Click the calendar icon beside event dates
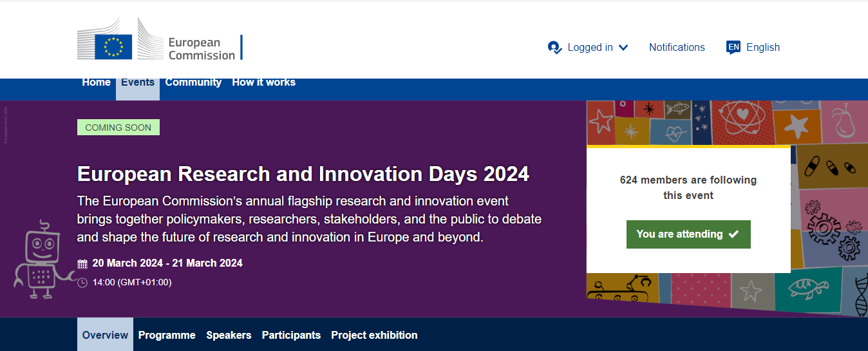 coord(82,263)
